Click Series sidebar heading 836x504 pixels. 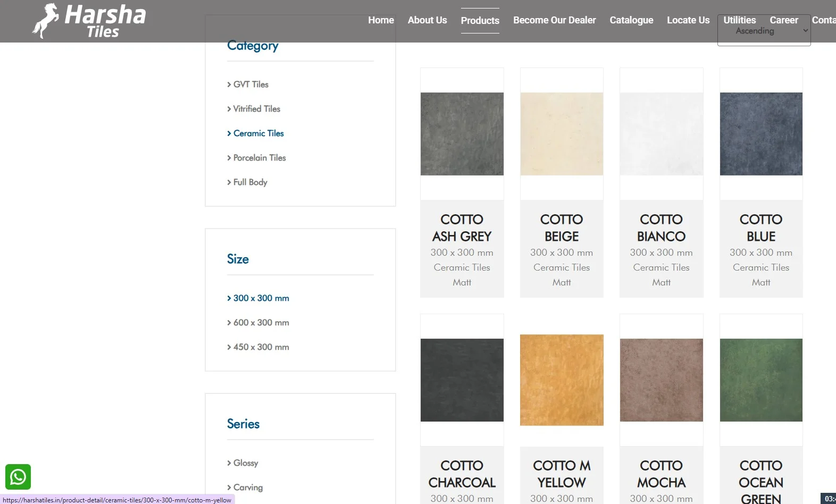pyautogui.click(x=243, y=424)
